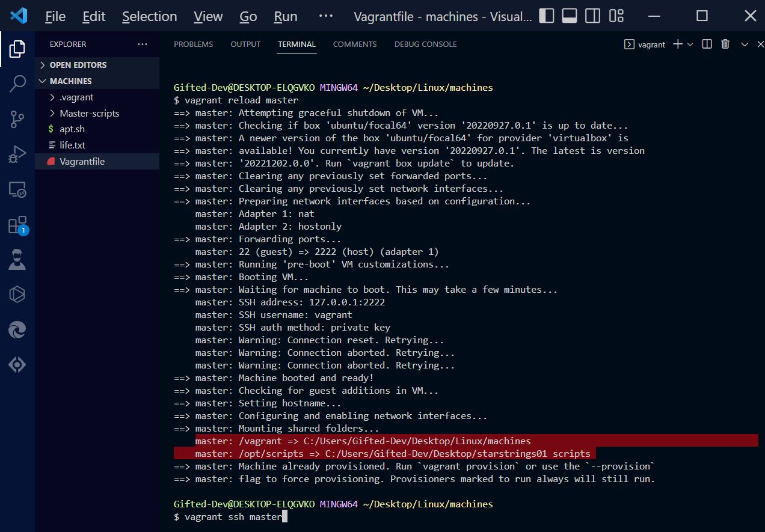
Task: Maximize panel size chevron
Action: (745, 44)
